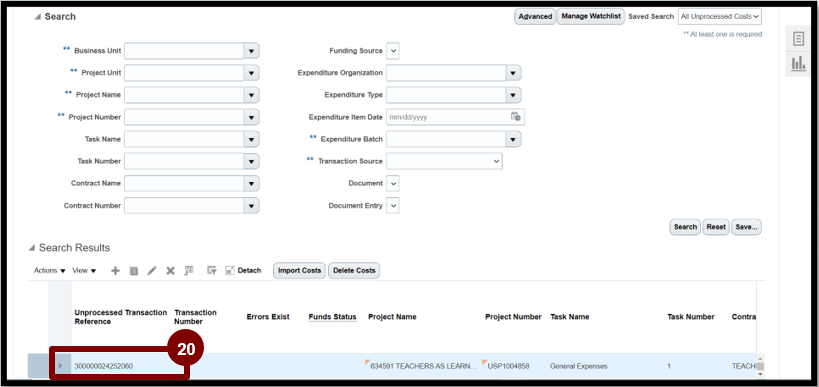Select the USP1004858 project number cell

point(508,366)
